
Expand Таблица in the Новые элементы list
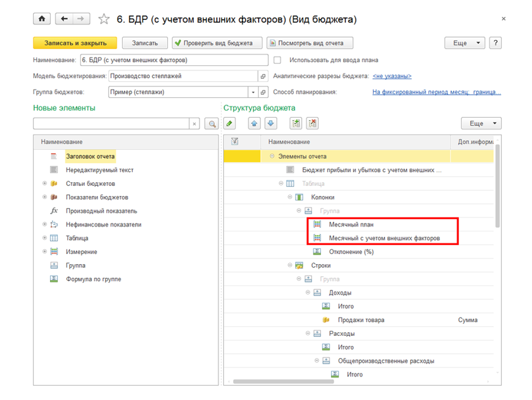coord(44,238)
